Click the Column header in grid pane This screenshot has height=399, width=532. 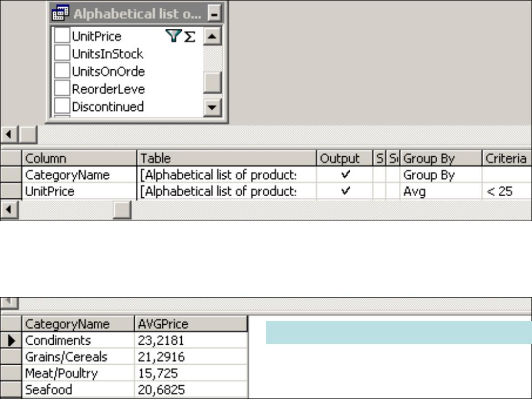79,158
